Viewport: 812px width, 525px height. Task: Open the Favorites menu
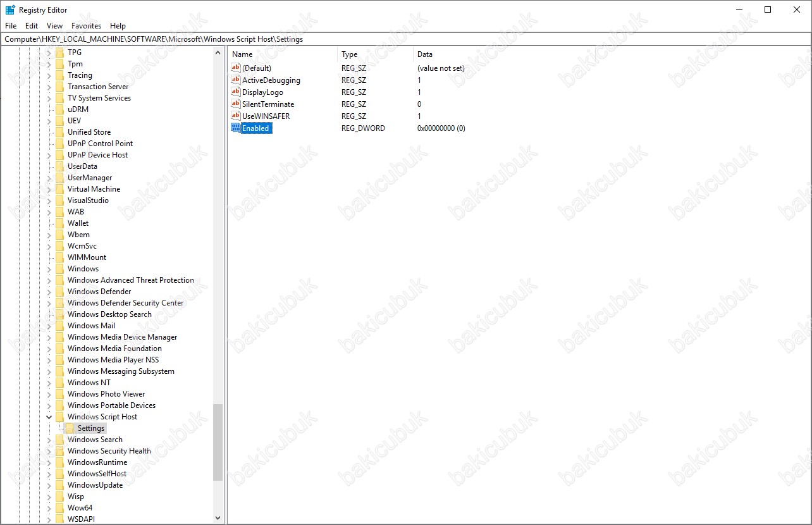[87, 26]
